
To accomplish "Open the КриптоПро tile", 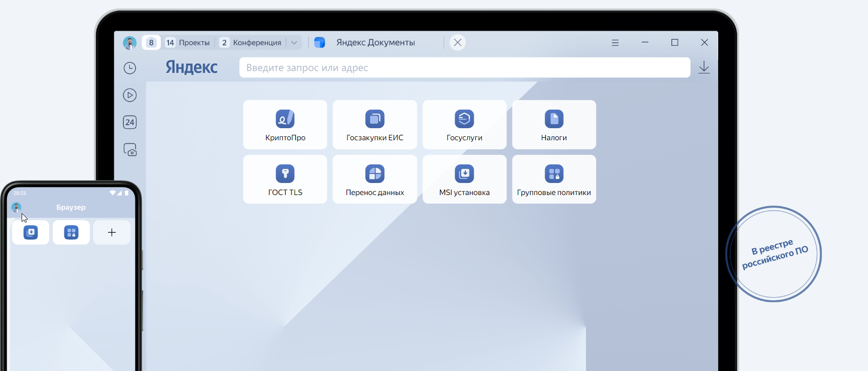I will pyautogui.click(x=285, y=125).
